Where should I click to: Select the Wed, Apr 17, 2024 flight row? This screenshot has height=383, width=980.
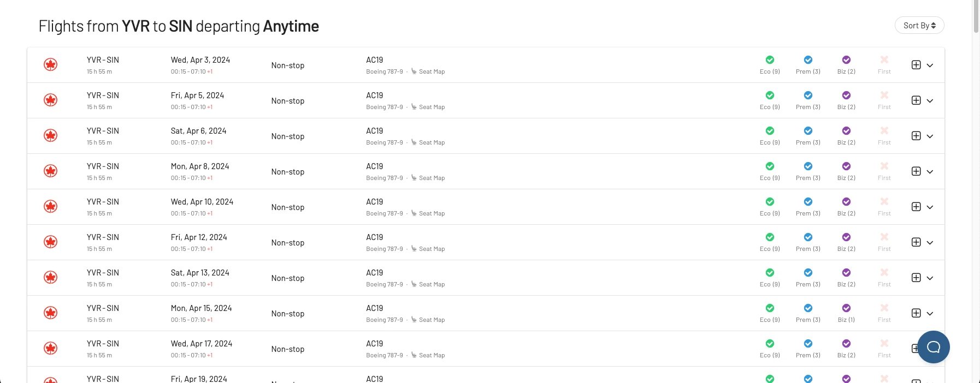(486, 349)
